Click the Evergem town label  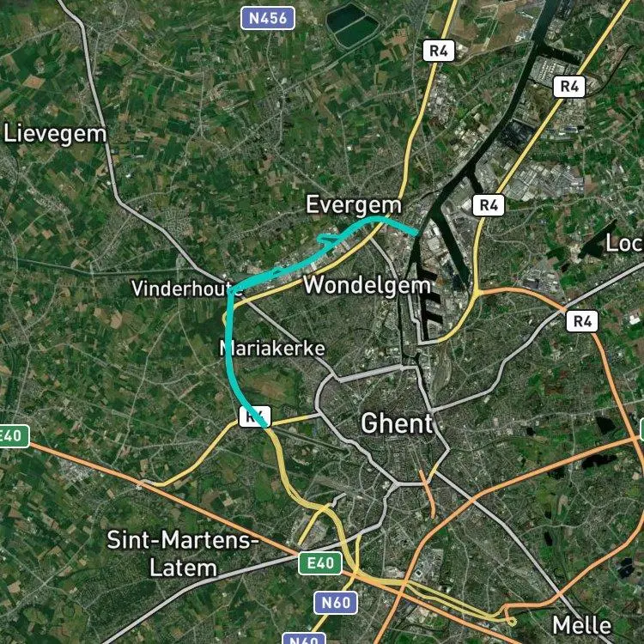[354, 205]
